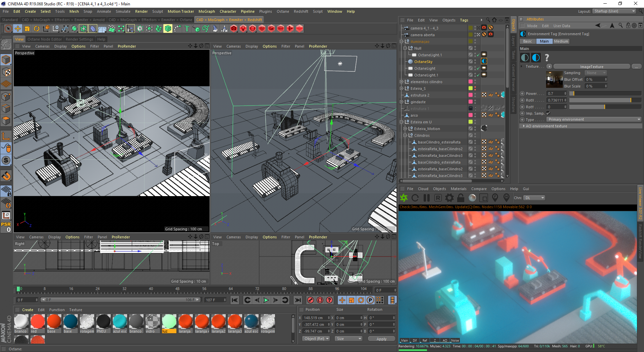This screenshot has height=352, width=644.
Task: Expand Esteira_S in object tree
Action: click(x=401, y=89)
